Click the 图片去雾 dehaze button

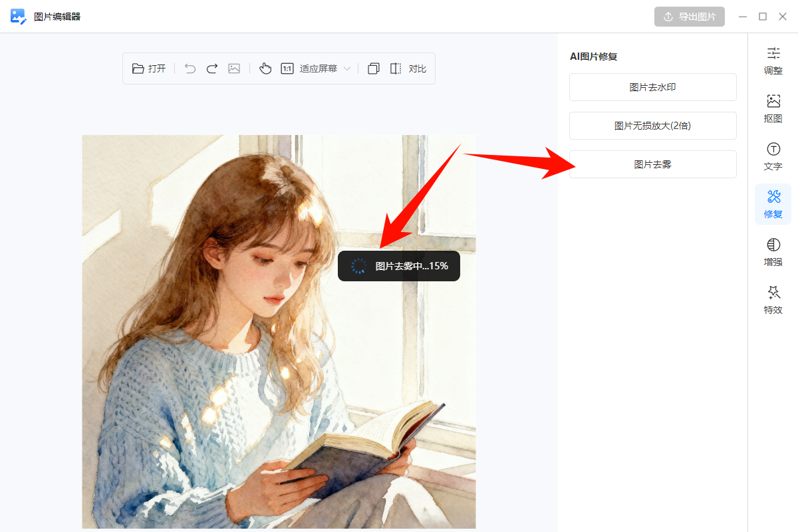(652, 164)
